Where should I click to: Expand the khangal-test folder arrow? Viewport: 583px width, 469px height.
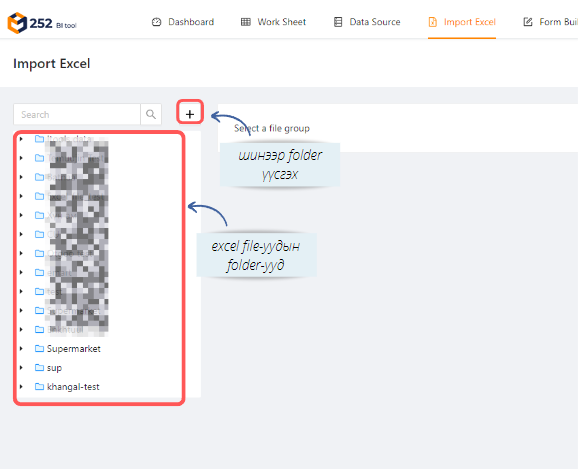pos(21,387)
